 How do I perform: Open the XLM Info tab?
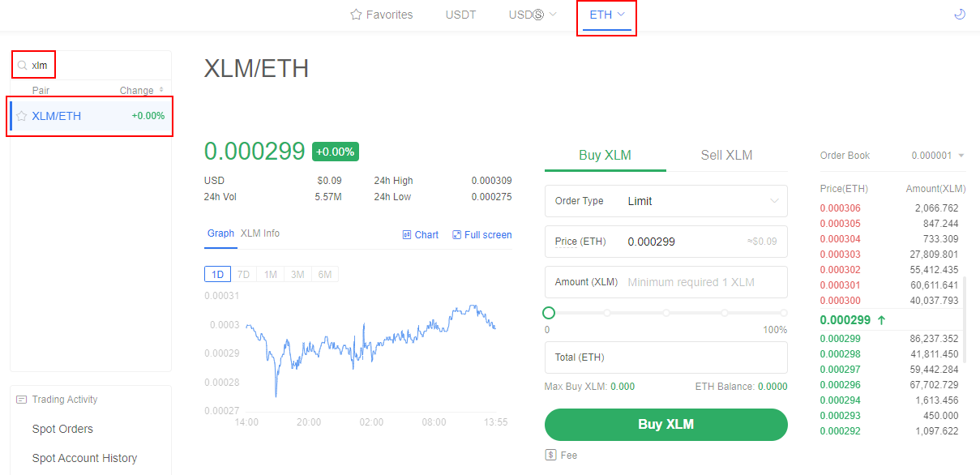point(260,233)
